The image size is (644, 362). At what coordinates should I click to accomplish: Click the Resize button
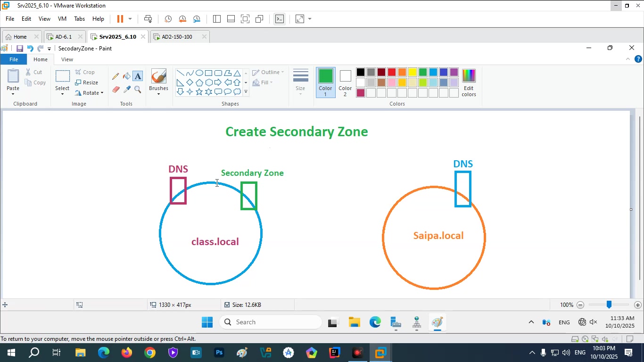pyautogui.click(x=87, y=82)
